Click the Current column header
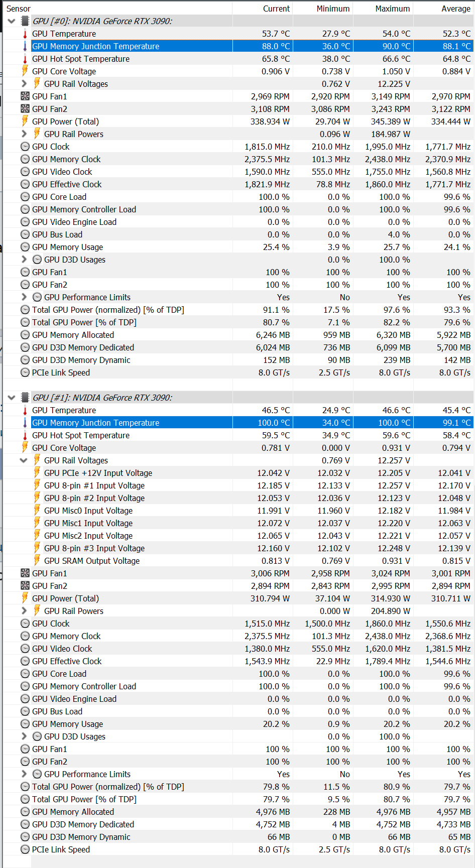The width and height of the screenshot is (475, 868). click(x=276, y=9)
